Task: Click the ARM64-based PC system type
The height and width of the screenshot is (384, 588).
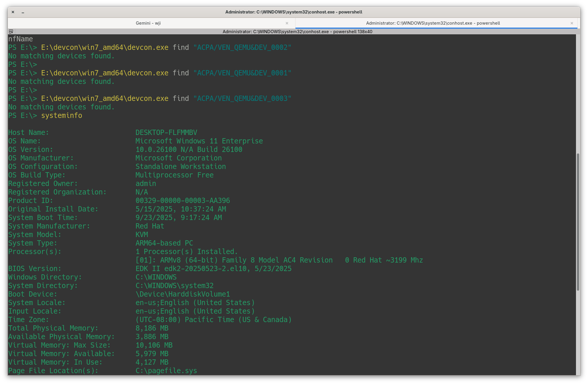Action: point(164,243)
